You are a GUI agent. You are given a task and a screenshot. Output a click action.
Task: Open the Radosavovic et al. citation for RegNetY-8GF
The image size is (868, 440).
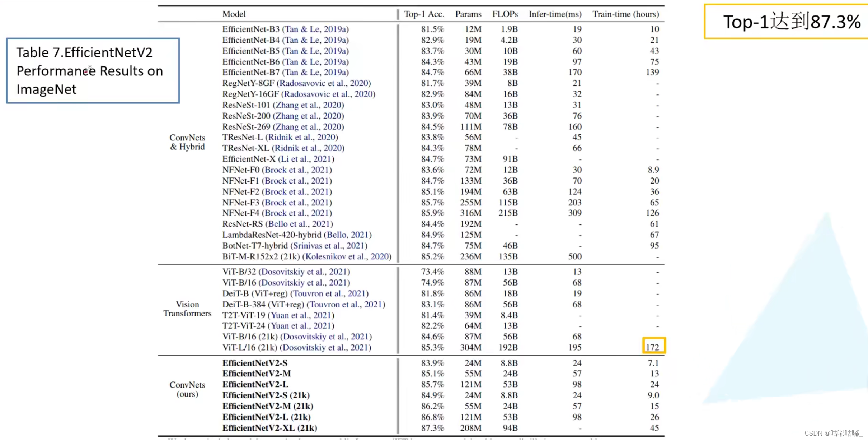pyautogui.click(x=324, y=83)
